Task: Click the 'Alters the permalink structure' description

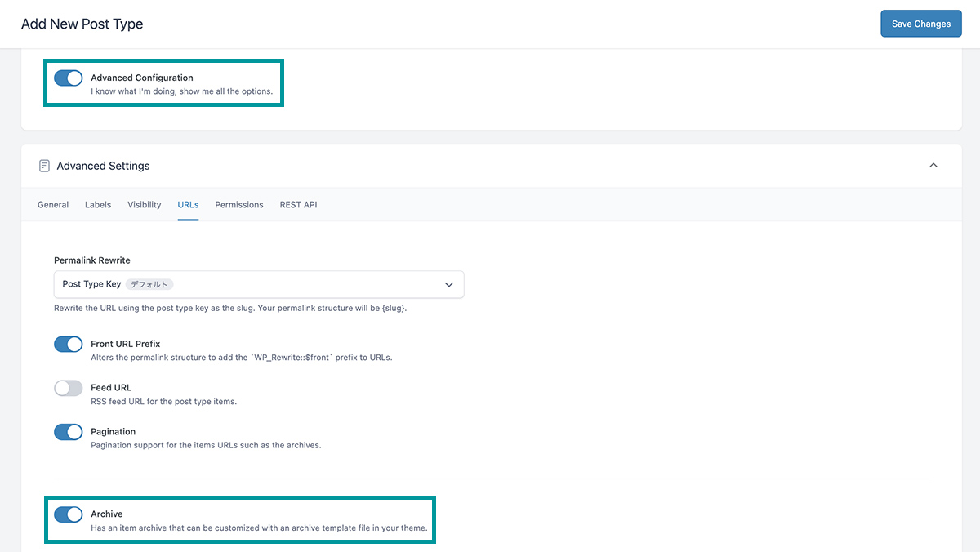Action: click(x=242, y=358)
